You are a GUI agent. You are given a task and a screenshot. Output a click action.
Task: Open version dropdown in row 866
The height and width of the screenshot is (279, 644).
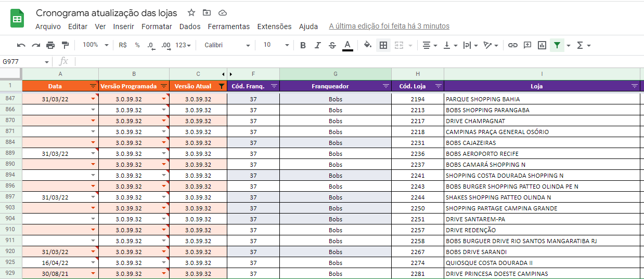coord(164,110)
